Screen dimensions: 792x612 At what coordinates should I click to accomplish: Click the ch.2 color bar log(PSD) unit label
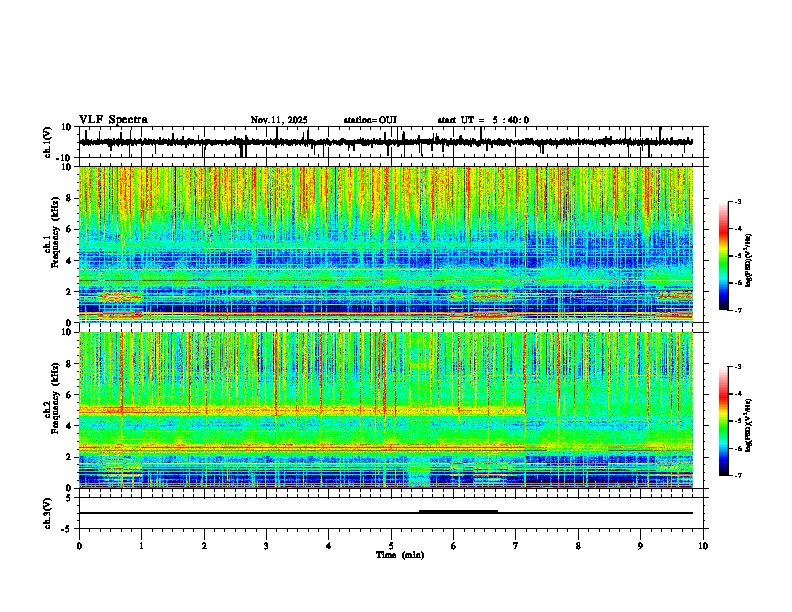pyautogui.click(x=749, y=425)
